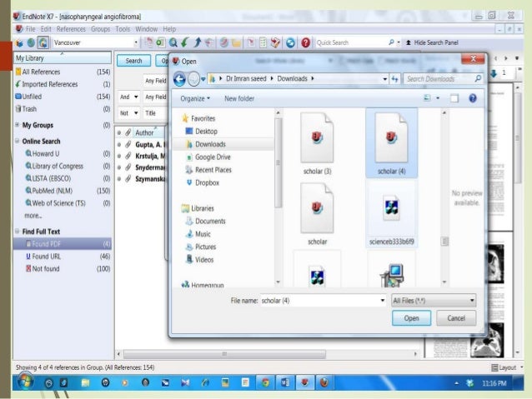Viewport: 532px width, 399px height.
Task: Select Found URL group
Action: [63, 257]
